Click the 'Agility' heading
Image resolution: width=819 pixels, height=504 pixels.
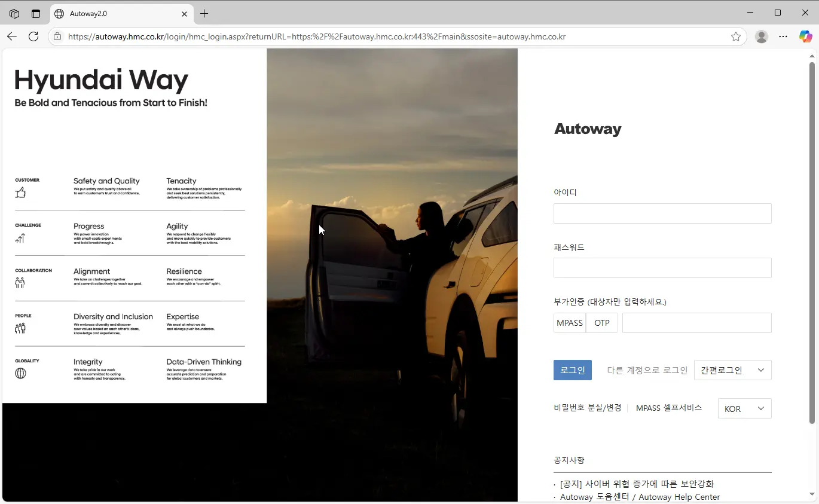(177, 226)
